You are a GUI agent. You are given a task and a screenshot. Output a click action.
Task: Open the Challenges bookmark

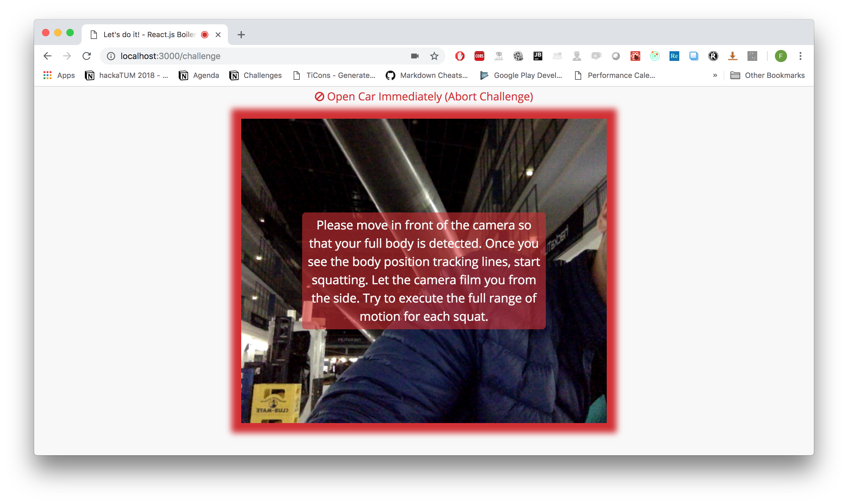(256, 75)
